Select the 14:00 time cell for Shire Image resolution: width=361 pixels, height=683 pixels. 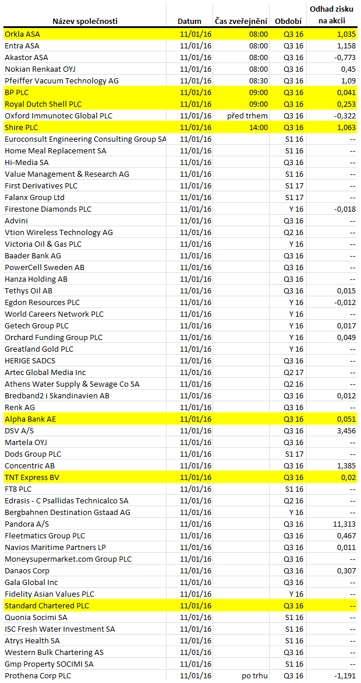(241, 128)
